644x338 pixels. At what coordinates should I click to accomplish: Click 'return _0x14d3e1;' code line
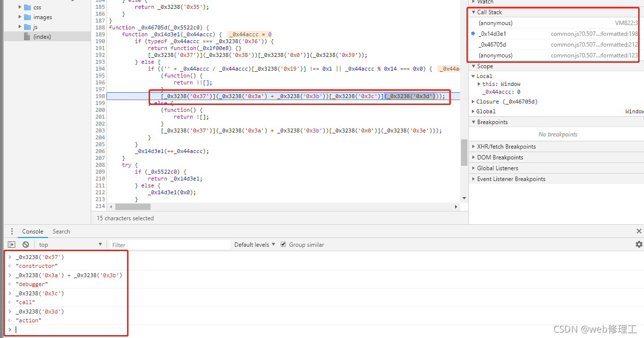tap(175, 179)
